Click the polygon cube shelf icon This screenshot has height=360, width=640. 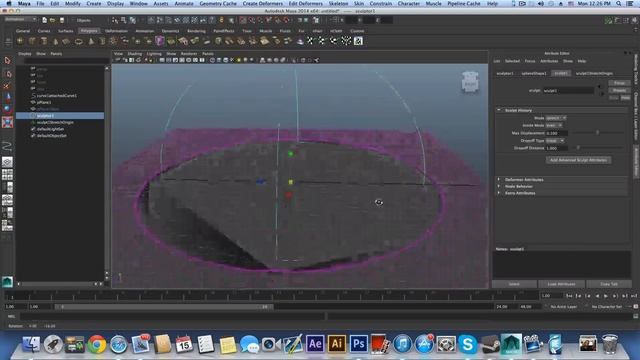tap(31, 41)
